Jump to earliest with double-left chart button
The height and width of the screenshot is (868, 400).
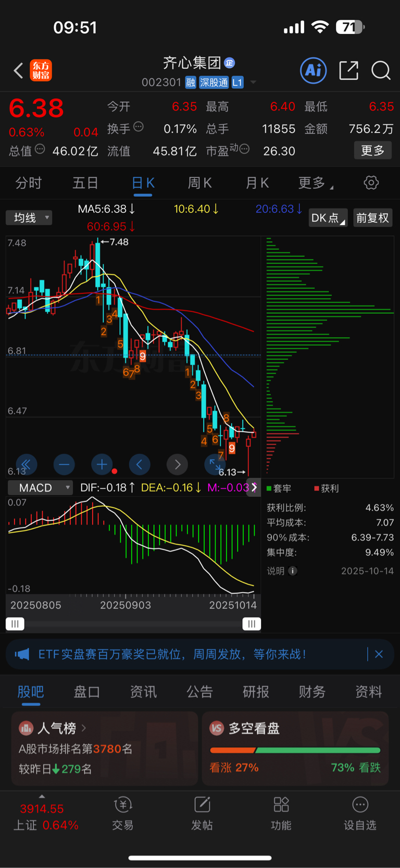click(26, 464)
